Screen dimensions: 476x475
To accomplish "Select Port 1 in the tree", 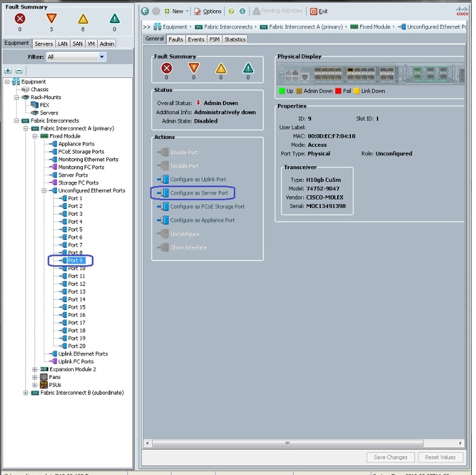I will click(x=75, y=198).
